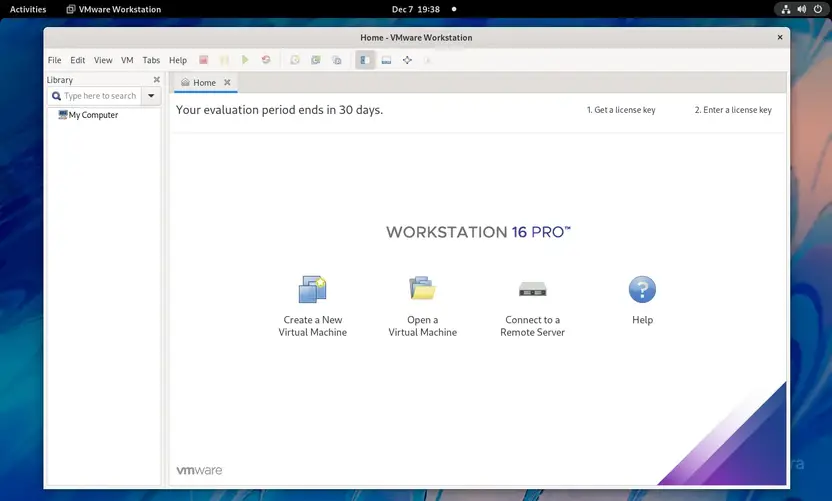Click the volume speaker icon in tray
This screenshot has width=832, height=501.
click(x=802, y=9)
